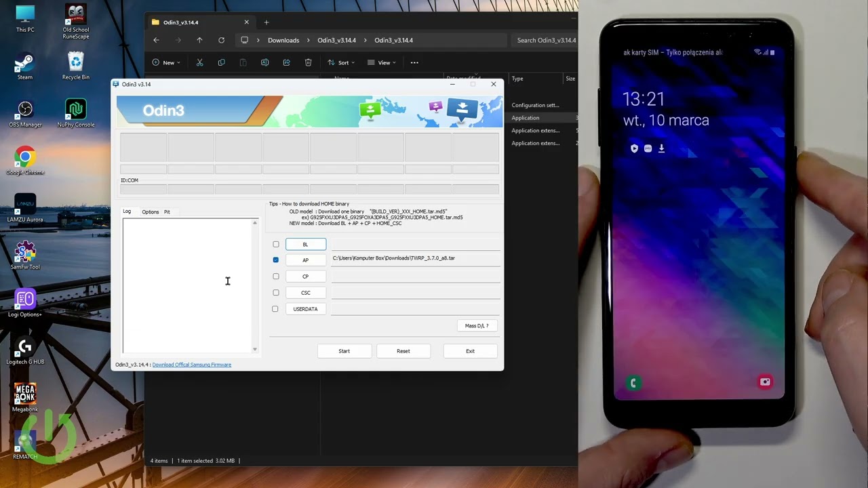This screenshot has width=868, height=488.
Task: Add new tab in File Explorer
Action: (266, 22)
